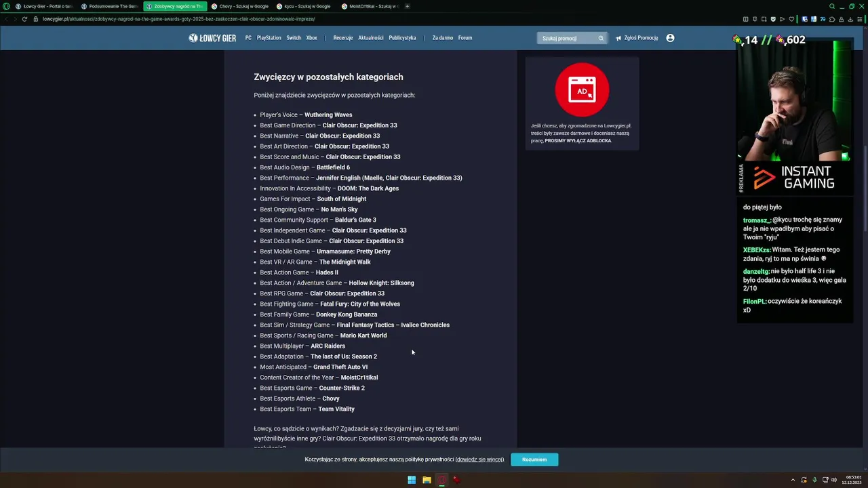
Task: Open the Za darmo menu item
Action: [443, 38]
